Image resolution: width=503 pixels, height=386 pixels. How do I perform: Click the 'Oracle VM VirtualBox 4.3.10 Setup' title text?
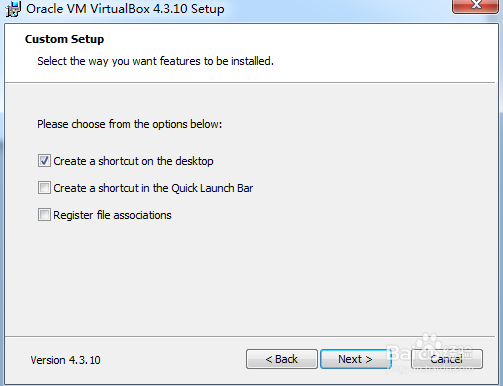tap(125, 9)
